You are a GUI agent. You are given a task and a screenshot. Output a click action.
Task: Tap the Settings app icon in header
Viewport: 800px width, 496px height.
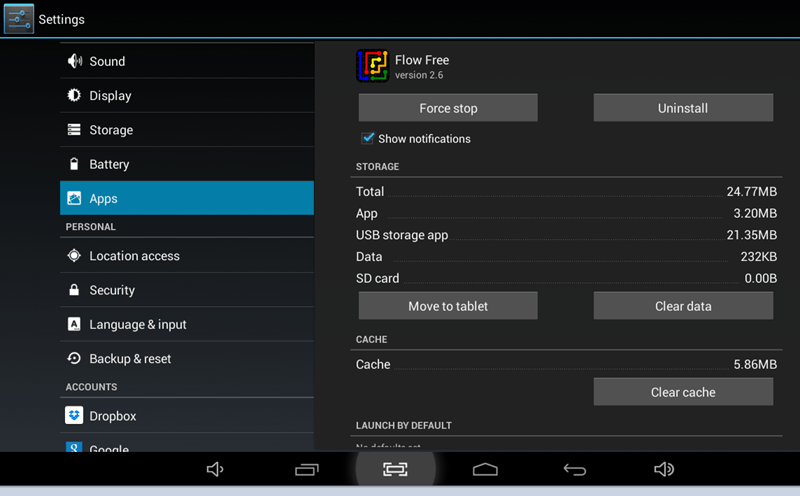(19, 19)
